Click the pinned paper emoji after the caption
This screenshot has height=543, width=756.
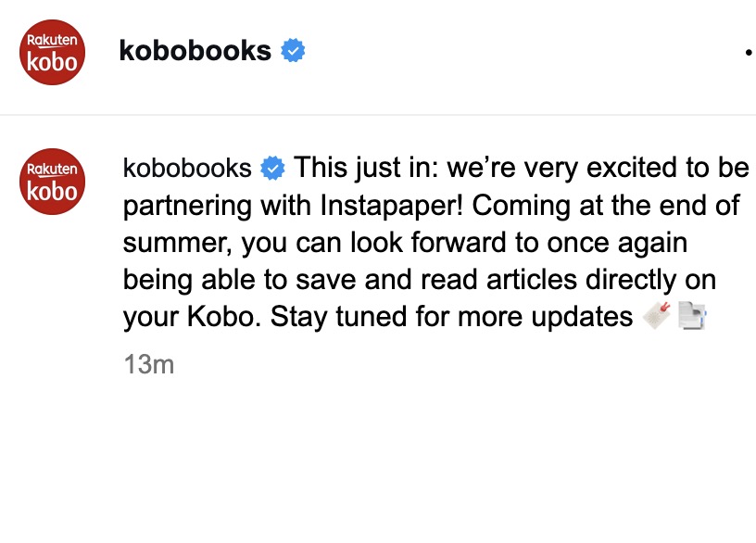point(657,316)
